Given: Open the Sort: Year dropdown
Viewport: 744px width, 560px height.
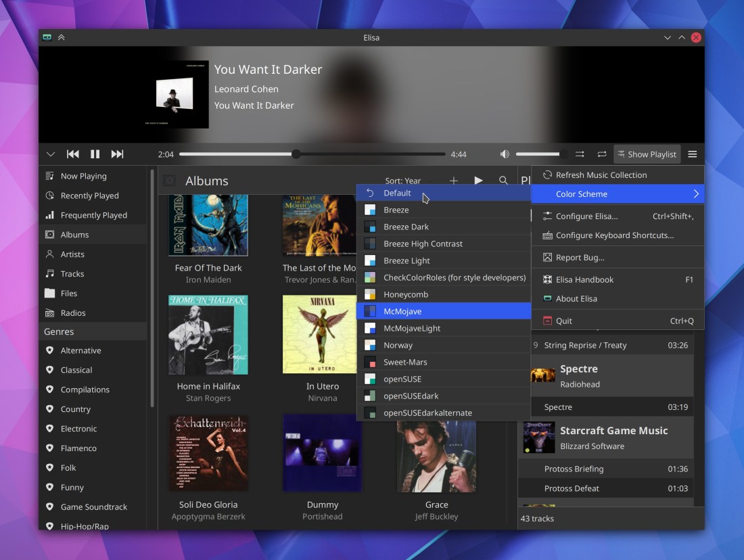Looking at the screenshot, I should coord(403,181).
